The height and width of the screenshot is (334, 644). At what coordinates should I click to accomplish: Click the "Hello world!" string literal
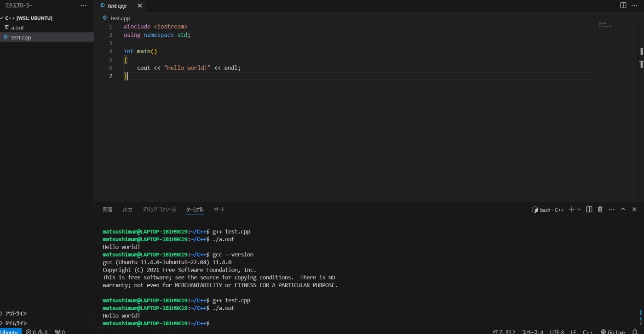coord(187,68)
